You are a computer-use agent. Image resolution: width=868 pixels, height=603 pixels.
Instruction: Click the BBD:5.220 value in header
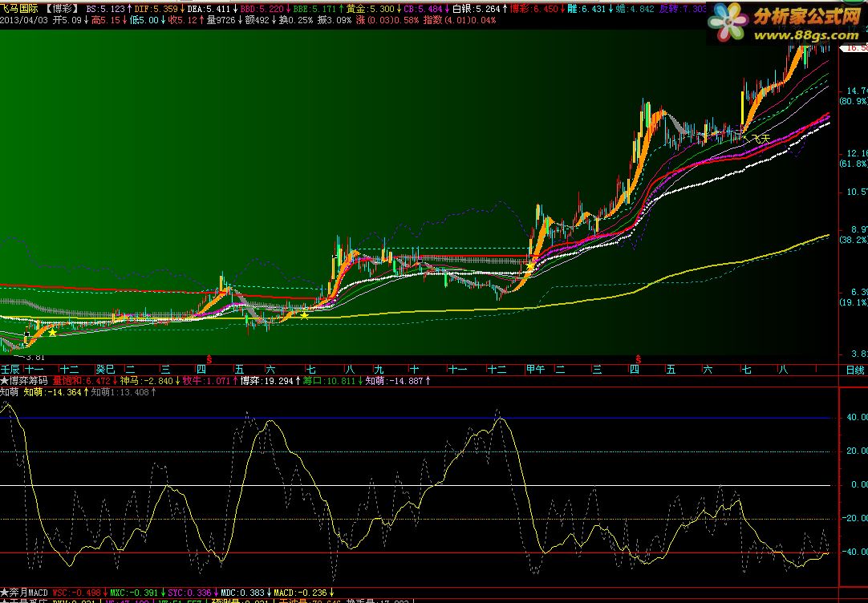pyautogui.click(x=262, y=9)
